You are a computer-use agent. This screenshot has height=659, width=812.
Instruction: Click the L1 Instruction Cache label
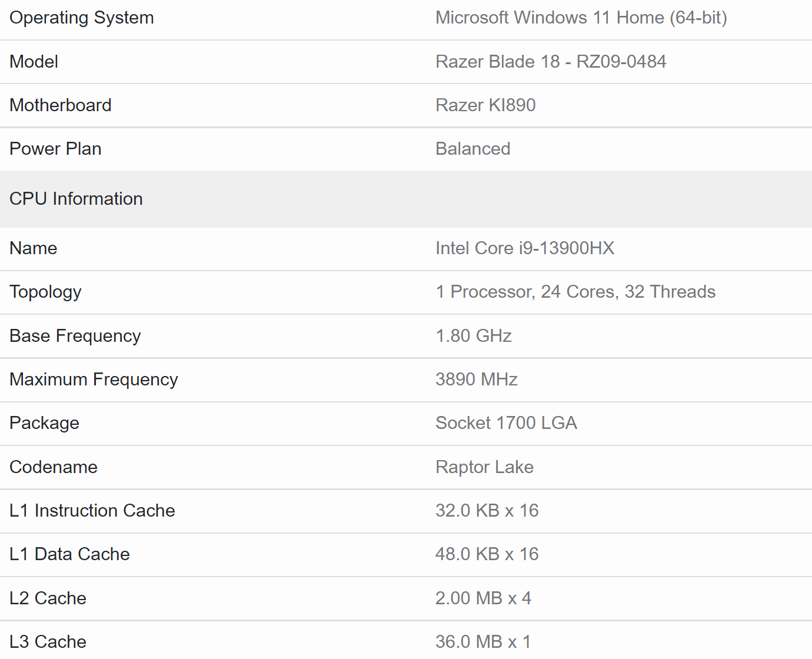coord(92,511)
